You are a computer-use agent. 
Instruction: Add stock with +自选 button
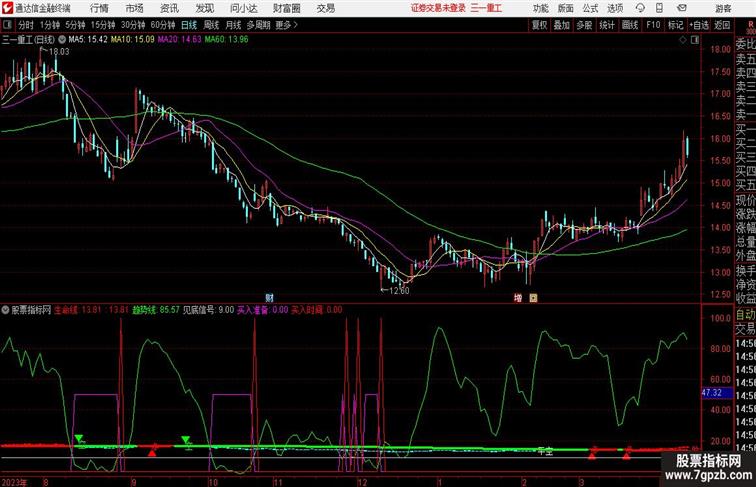[x=699, y=25]
